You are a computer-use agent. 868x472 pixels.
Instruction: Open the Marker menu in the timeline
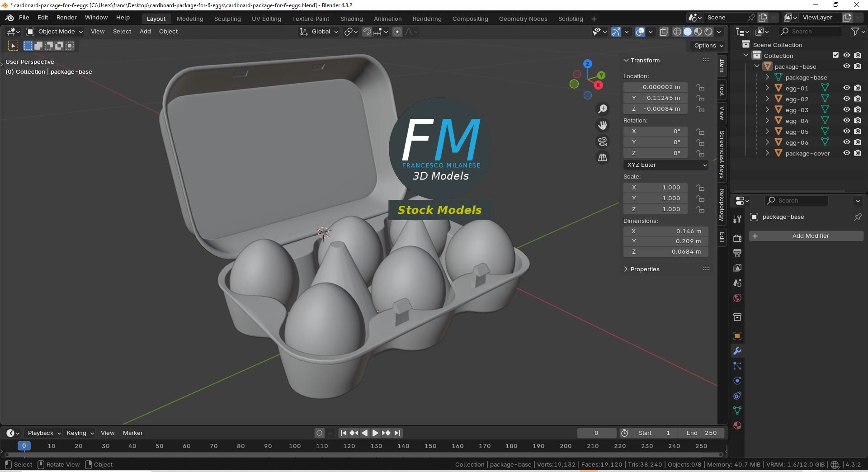point(132,433)
